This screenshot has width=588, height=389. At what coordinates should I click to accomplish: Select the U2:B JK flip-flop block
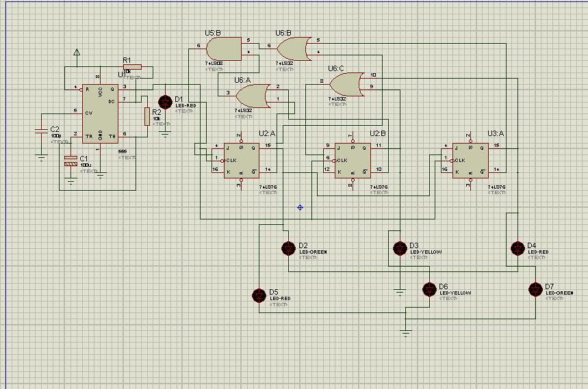[x=353, y=161]
